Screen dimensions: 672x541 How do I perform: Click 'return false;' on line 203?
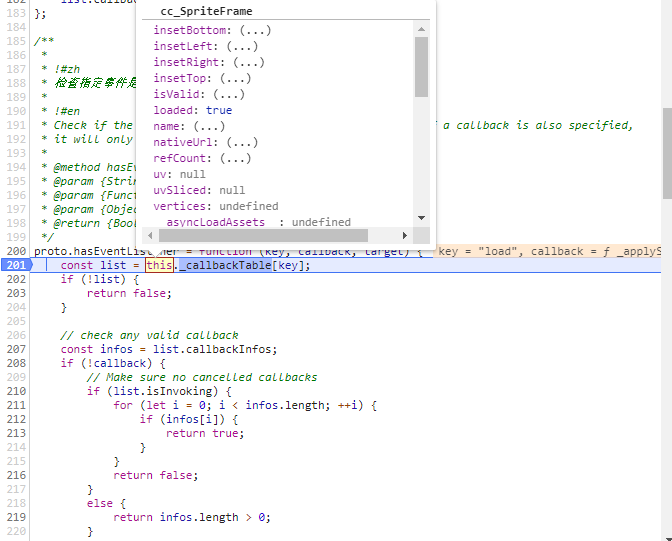click(129, 293)
